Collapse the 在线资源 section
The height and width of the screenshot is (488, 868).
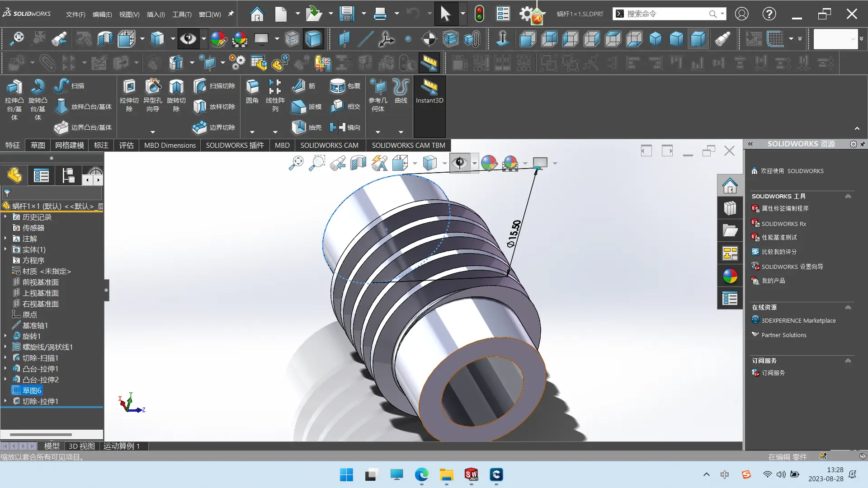848,307
